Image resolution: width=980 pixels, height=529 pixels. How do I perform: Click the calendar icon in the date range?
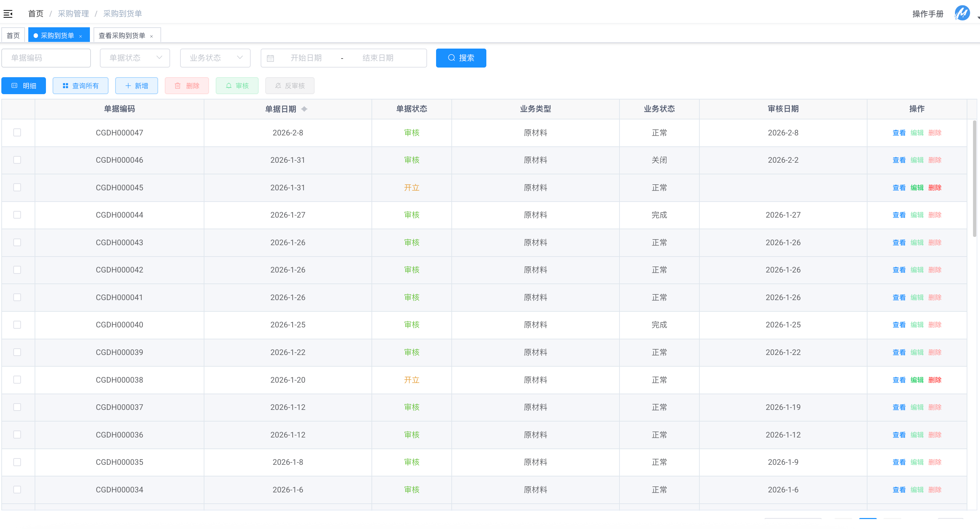(x=270, y=58)
